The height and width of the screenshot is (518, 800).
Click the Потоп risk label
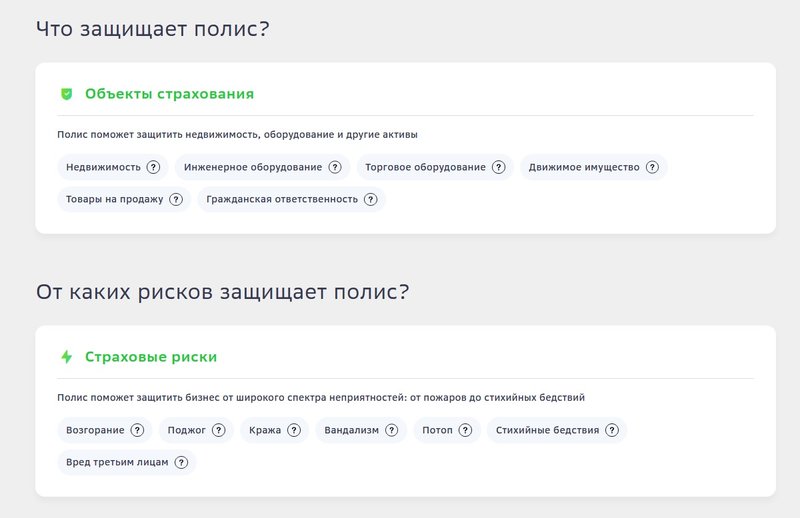[x=437, y=430]
